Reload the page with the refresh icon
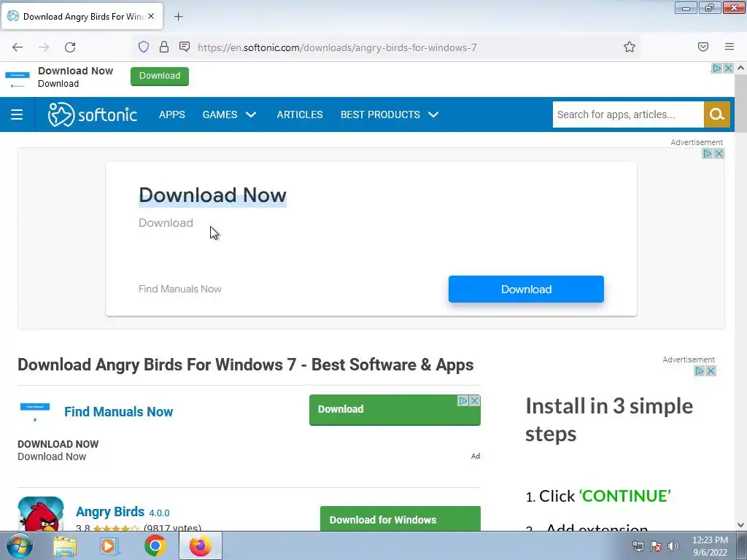 coord(70,47)
